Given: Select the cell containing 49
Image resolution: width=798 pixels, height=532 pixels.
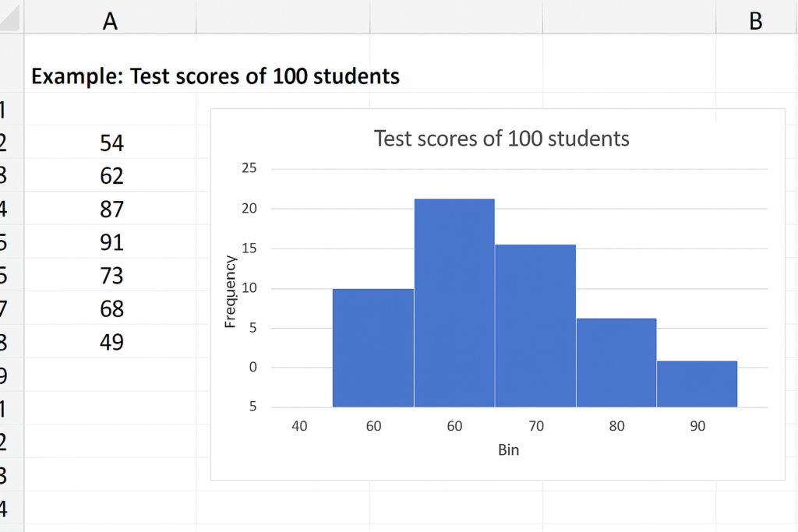Looking at the screenshot, I should (111, 342).
